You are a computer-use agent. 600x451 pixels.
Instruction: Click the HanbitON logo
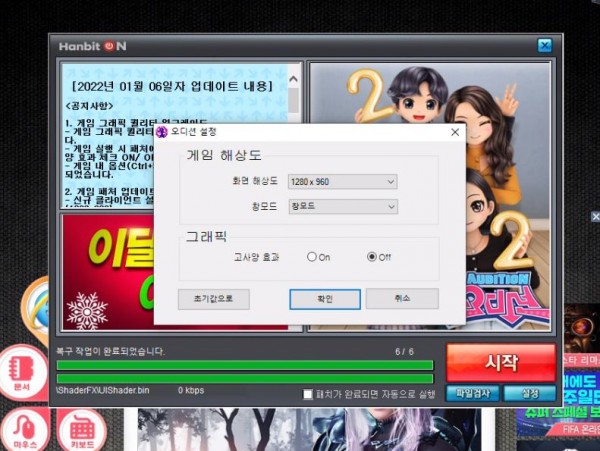pyautogui.click(x=92, y=47)
